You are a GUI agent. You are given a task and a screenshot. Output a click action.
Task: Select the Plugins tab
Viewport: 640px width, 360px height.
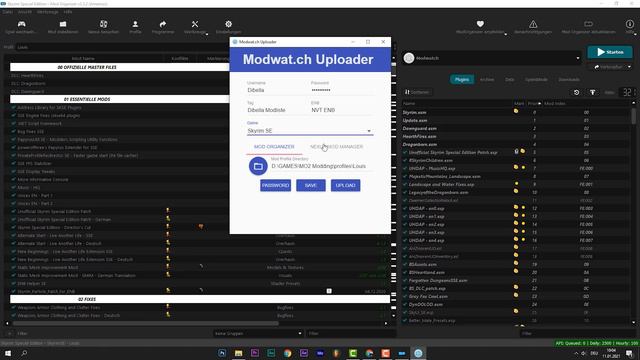coord(462,80)
